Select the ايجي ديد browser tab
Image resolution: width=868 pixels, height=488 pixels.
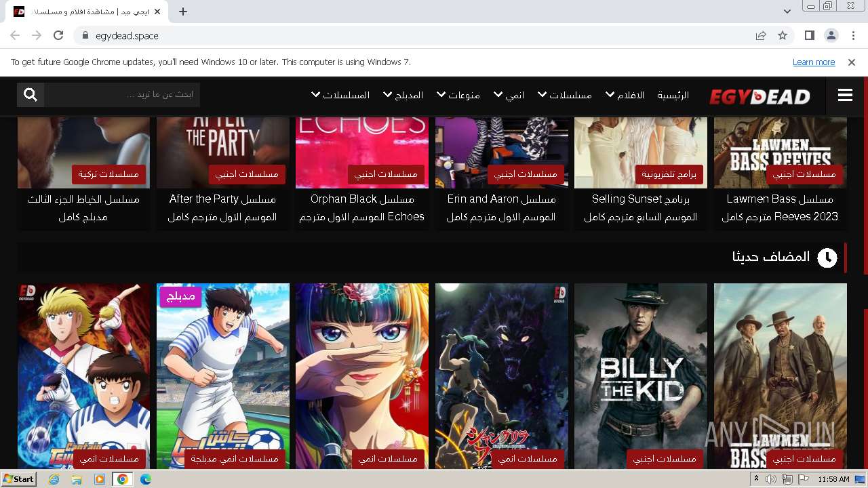coord(86,12)
